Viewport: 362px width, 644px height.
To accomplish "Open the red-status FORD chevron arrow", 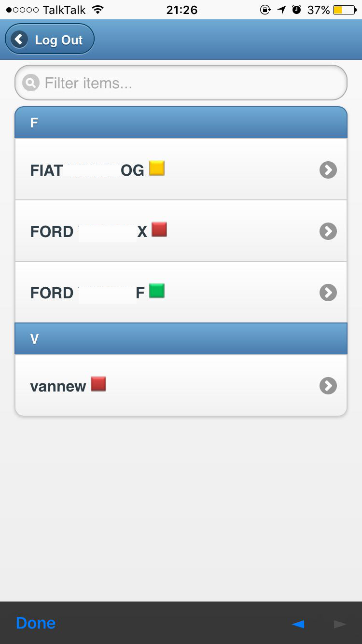I will point(328,232).
